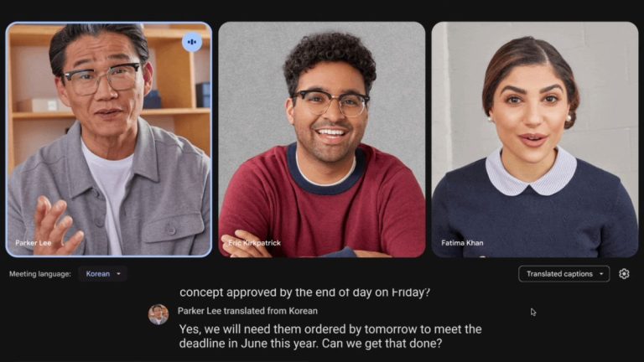Click the Parker Lee name label
This screenshot has width=644, height=362.
34,243
